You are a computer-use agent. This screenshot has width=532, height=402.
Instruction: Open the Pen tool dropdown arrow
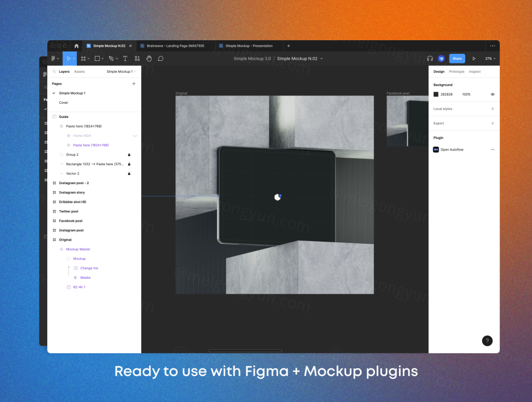coord(116,59)
